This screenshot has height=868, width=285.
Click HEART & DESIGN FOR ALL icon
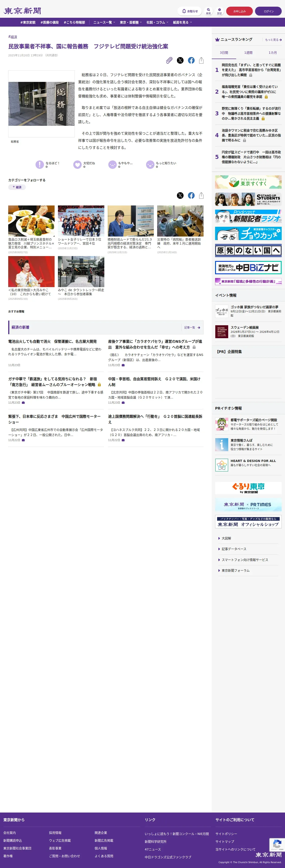point(222,465)
